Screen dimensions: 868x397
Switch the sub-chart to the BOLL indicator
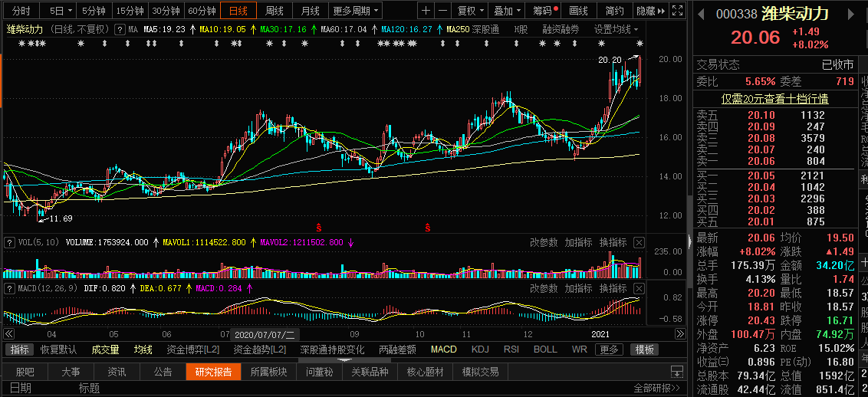point(545,349)
